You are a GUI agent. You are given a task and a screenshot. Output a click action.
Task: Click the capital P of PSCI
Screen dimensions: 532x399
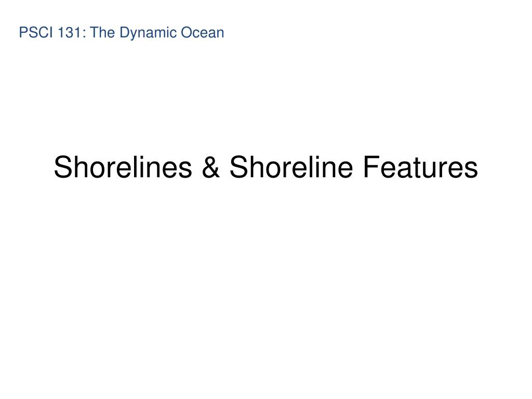tap(24, 33)
